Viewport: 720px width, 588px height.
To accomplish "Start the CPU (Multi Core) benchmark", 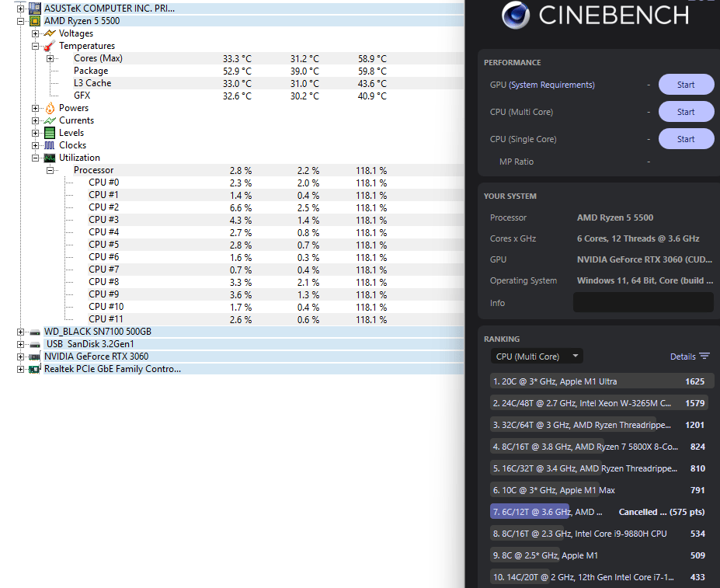I will tap(686, 112).
